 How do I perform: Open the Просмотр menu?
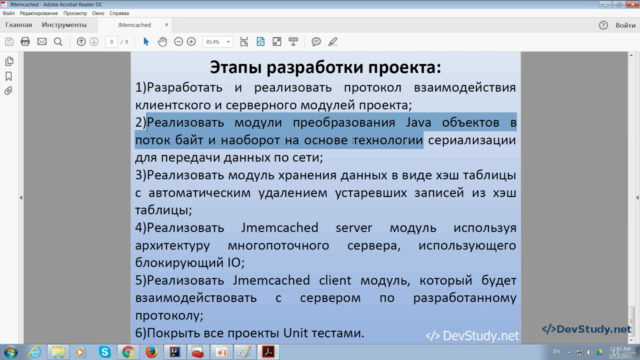[75, 13]
